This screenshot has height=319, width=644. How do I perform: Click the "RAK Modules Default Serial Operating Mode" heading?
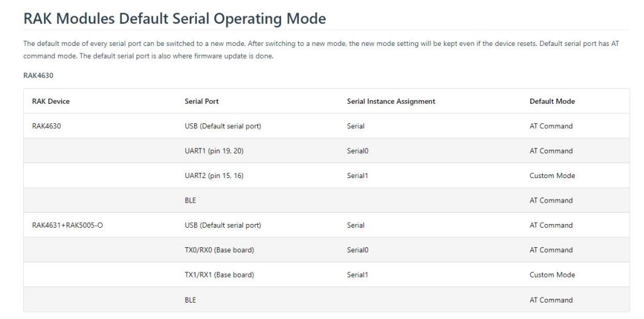click(175, 19)
